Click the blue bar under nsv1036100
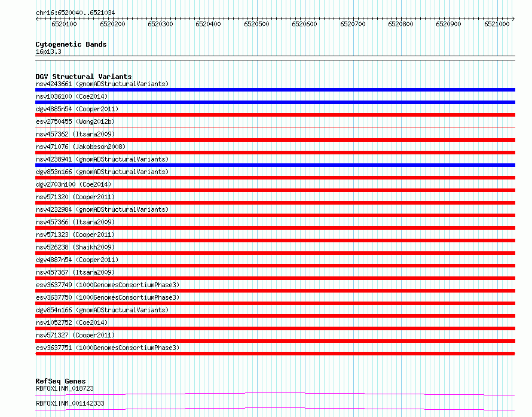 tap(275, 102)
